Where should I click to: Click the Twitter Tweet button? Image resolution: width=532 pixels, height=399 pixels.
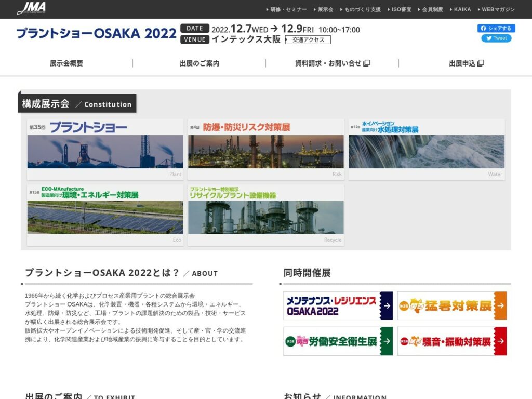click(x=496, y=38)
